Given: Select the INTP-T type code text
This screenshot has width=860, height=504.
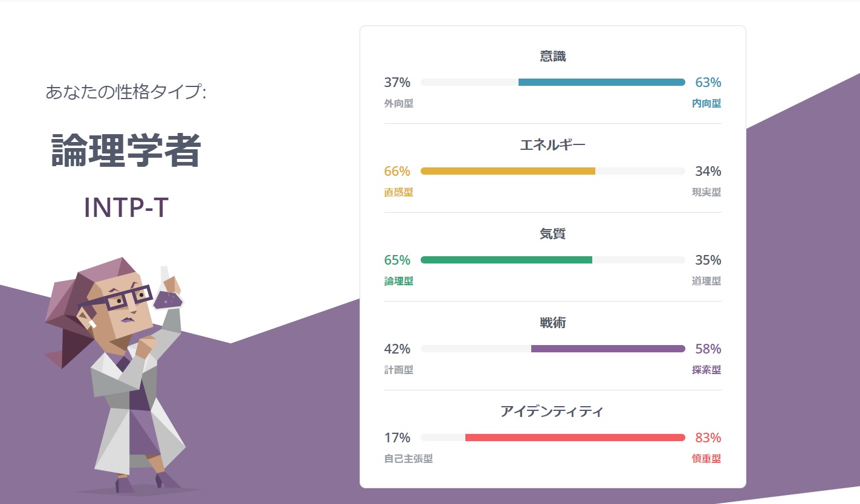Looking at the screenshot, I should [x=126, y=207].
